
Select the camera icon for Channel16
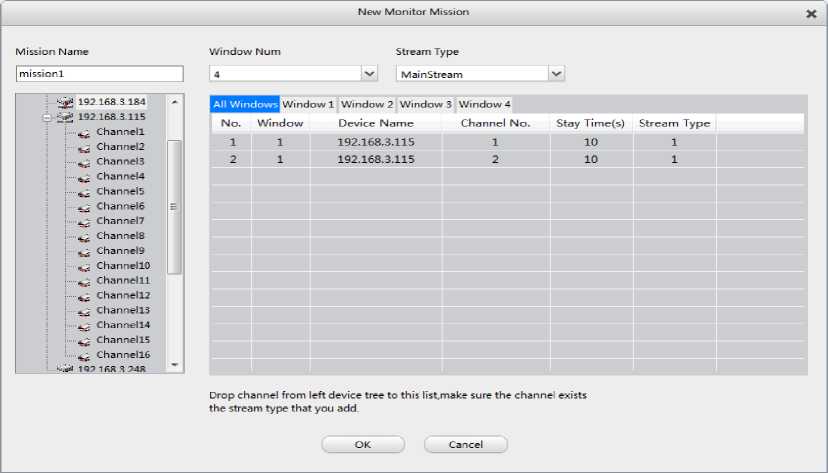85,355
